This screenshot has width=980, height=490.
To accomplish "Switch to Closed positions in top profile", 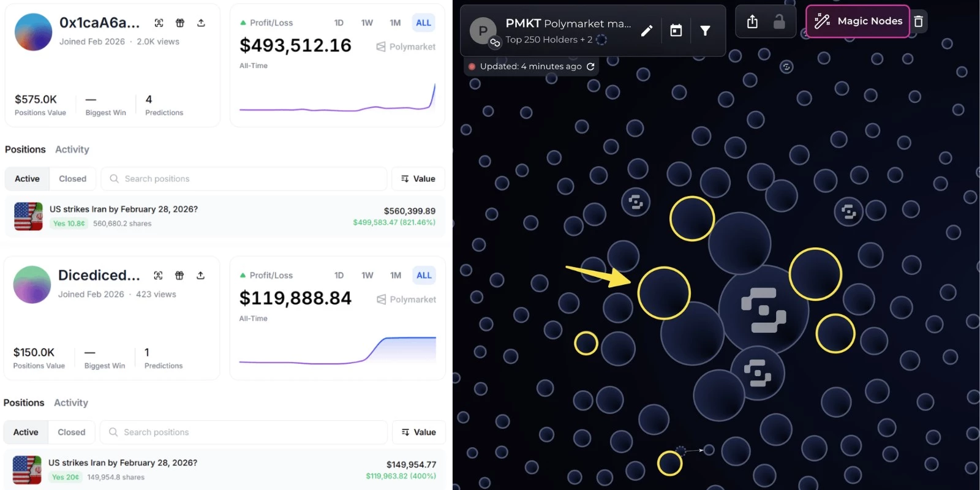I will 72,179.
